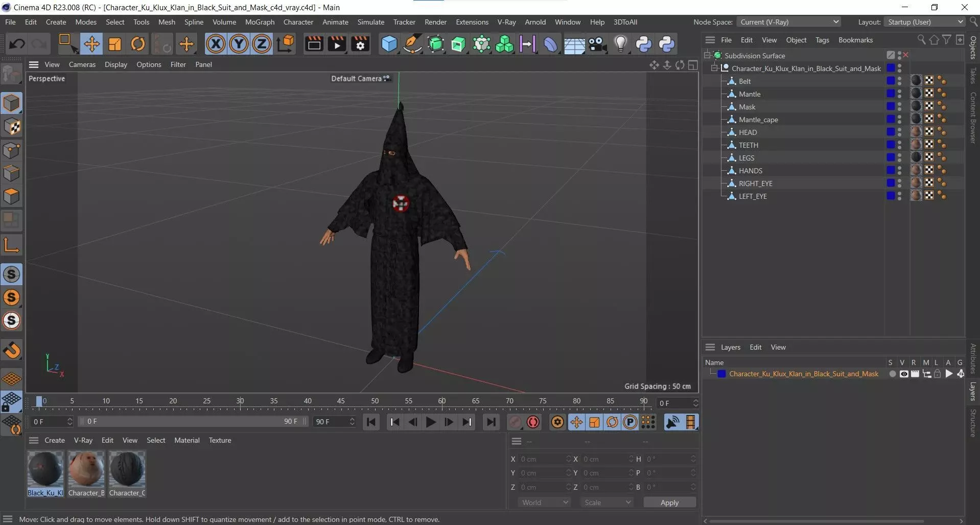Viewport: 980px width, 525px height.
Task: Add a Floor environment object
Action: (574, 44)
